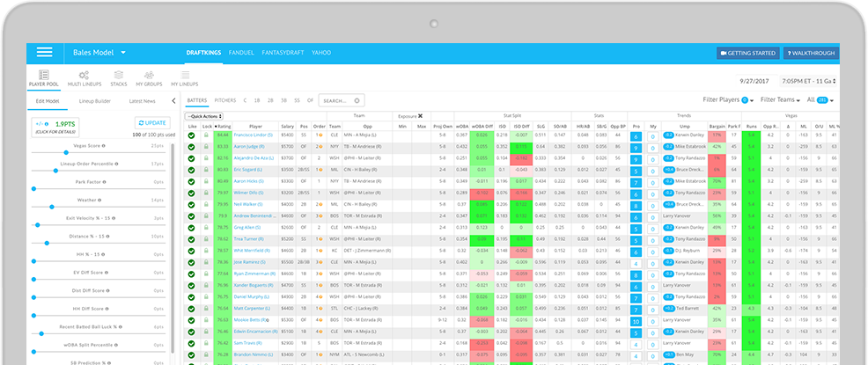
Task: Adjust the Weather slider handle
Action: click(x=51, y=207)
